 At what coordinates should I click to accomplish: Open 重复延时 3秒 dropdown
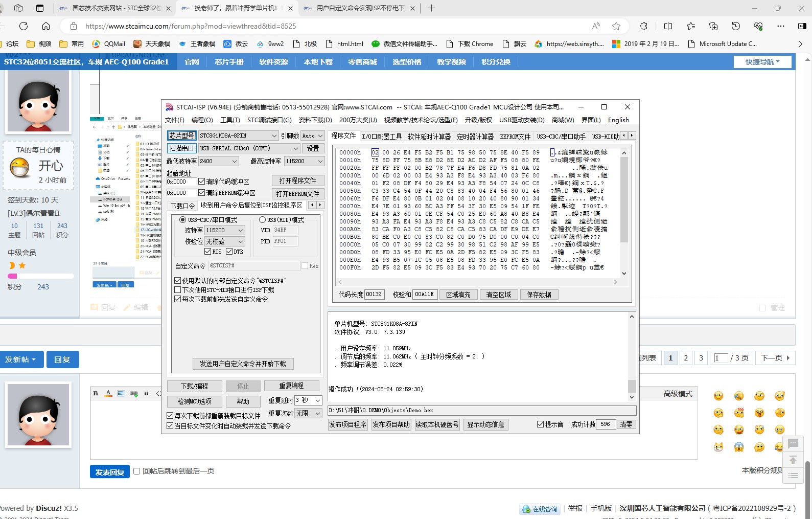(308, 400)
